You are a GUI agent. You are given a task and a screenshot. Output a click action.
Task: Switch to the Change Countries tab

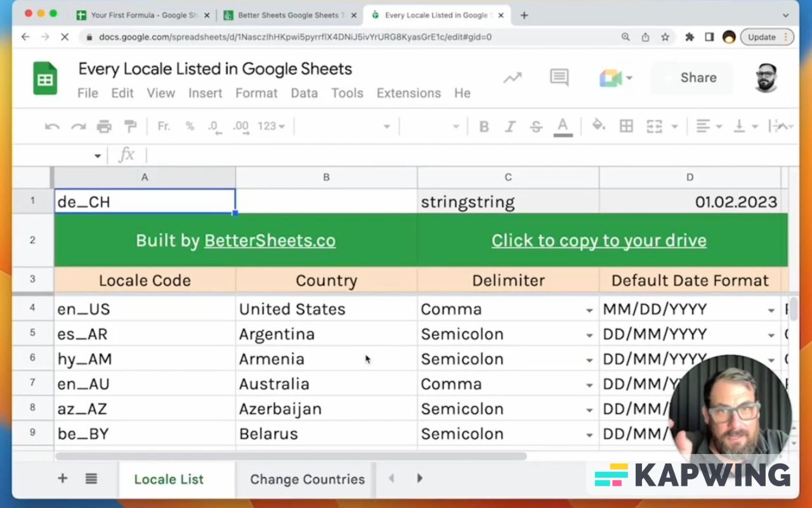click(x=307, y=479)
